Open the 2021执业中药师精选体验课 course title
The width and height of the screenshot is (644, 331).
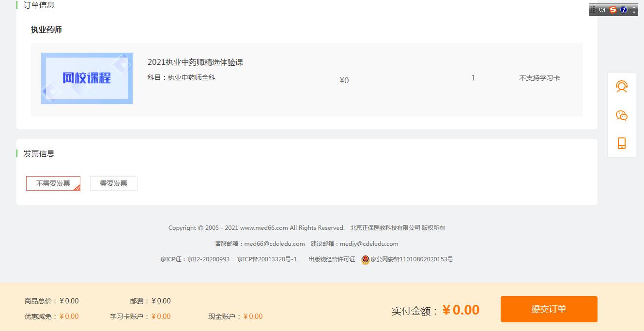tap(195, 62)
